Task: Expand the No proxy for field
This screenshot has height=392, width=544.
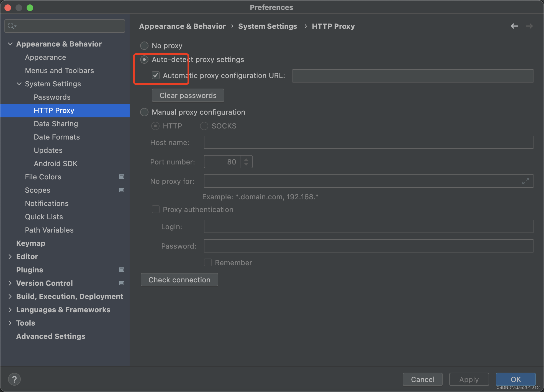Action: pyautogui.click(x=525, y=181)
